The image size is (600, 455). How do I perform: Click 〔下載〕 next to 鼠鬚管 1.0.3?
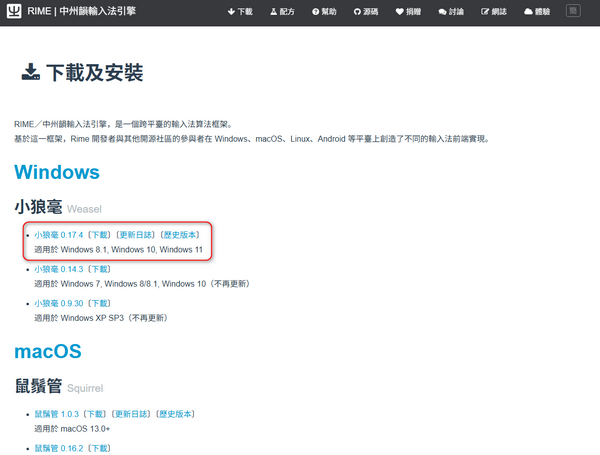[x=95, y=414]
